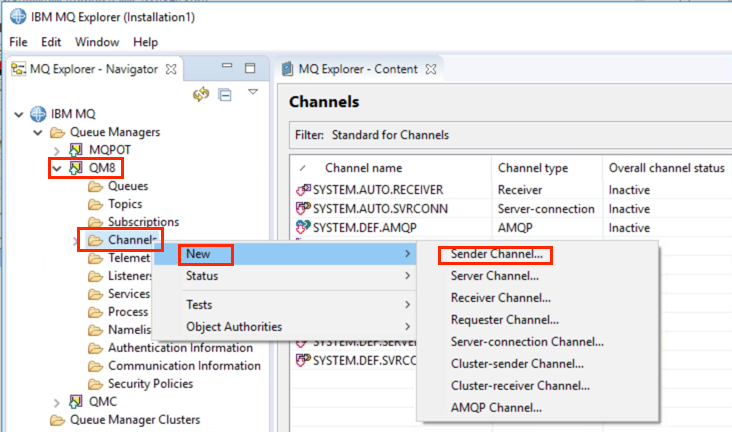This screenshot has height=432, width=732.
Task: Click the IBM MQ Explorer globe icon in title bar
Action: pyautogui.click(x=18, y=16)
